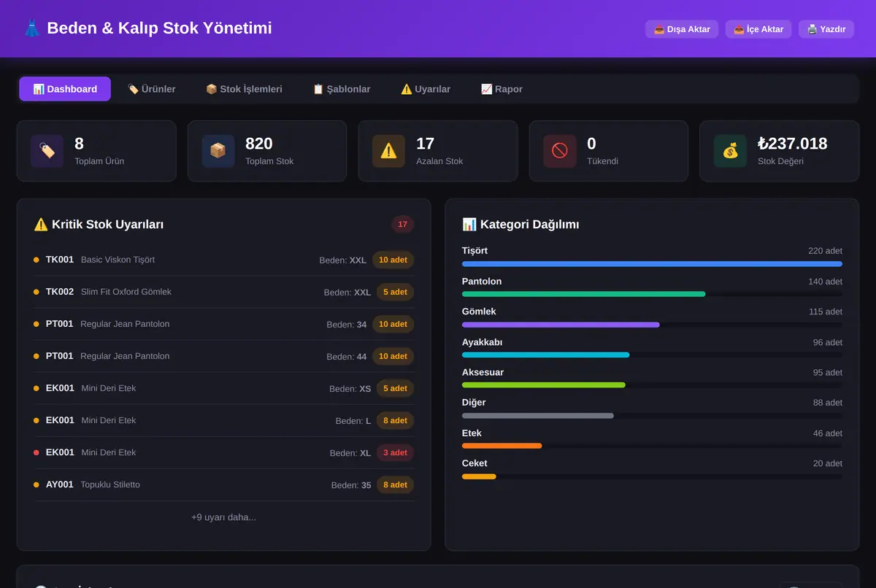876x588 pixels.
Task: Click the gray Diğer category bar
Action: (538, 416)
